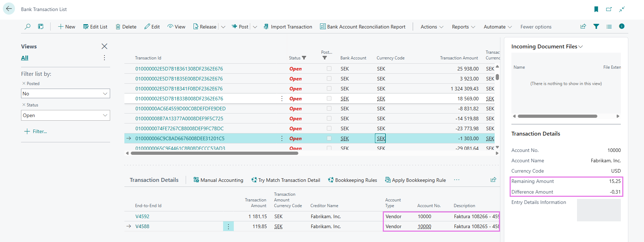Click Try Match Transaction Detail
The width and height of the screenshot is (644, 242).
tap(285, 180)
